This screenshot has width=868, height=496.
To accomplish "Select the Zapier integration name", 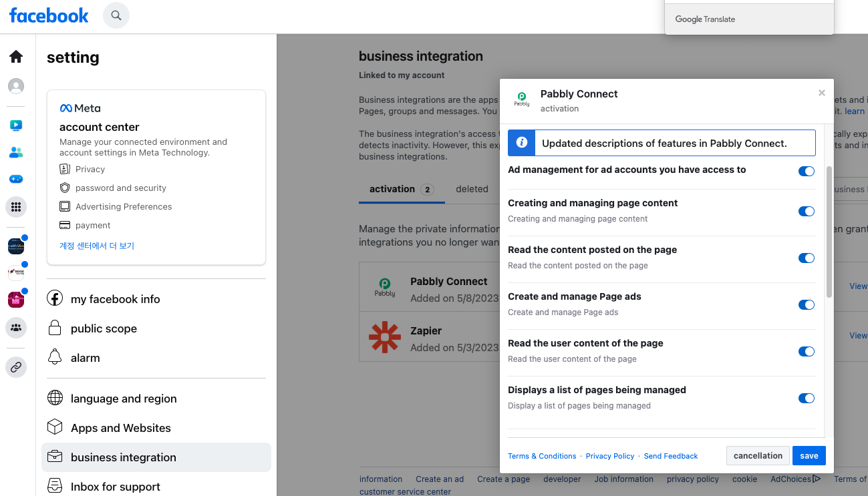I will click(x=426, y=331).
